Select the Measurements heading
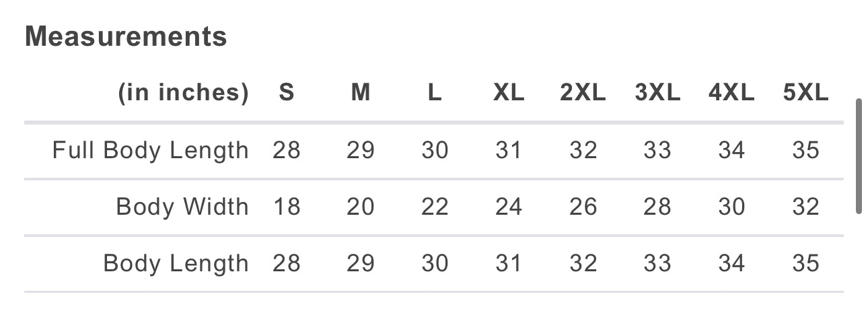 click(x=126, y=36)
